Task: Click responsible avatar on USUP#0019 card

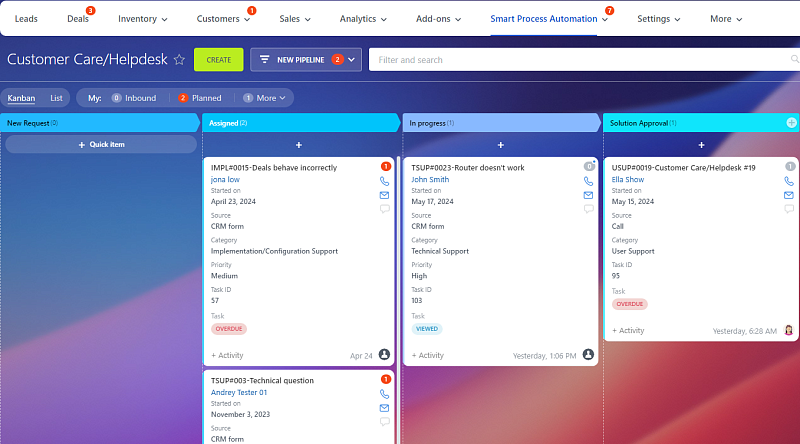Action: click(x=789, y=330)
